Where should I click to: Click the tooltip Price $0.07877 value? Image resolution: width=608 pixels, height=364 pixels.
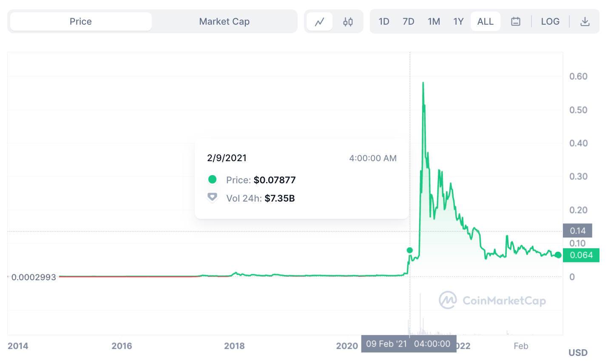(275, 180)
